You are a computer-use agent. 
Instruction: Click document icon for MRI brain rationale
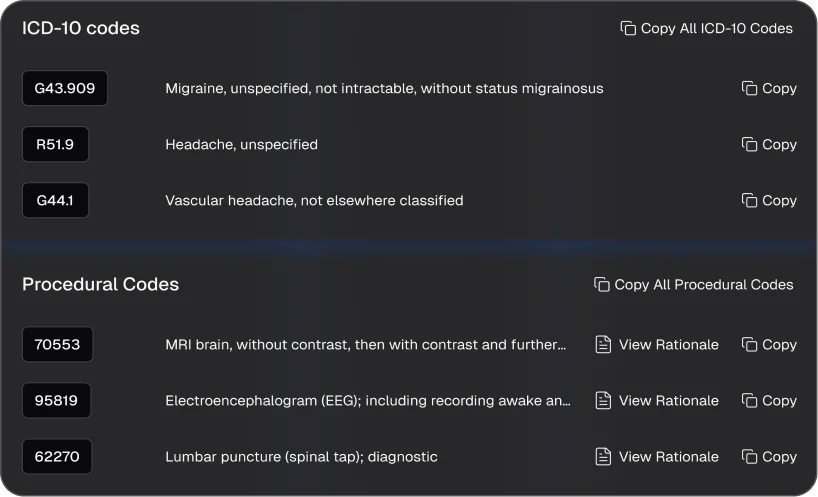(603, 344)
